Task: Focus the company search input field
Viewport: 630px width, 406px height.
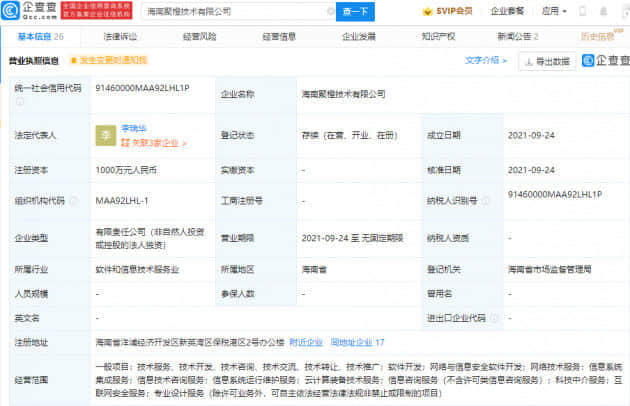Action: (x=237, y=12)
